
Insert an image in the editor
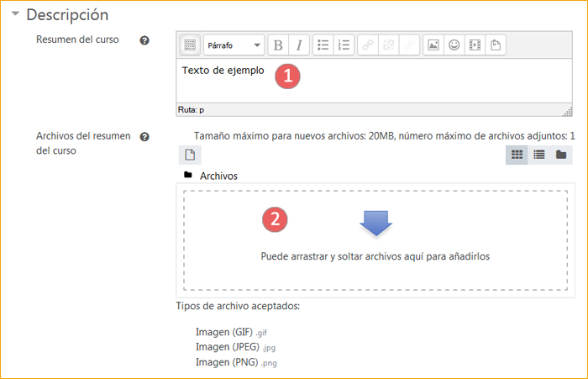pos(433,45)
